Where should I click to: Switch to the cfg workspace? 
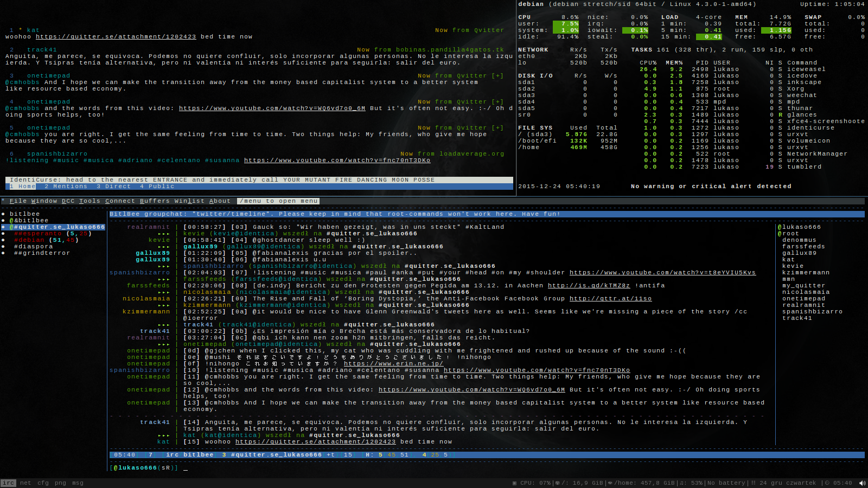(x=43, y=483)
